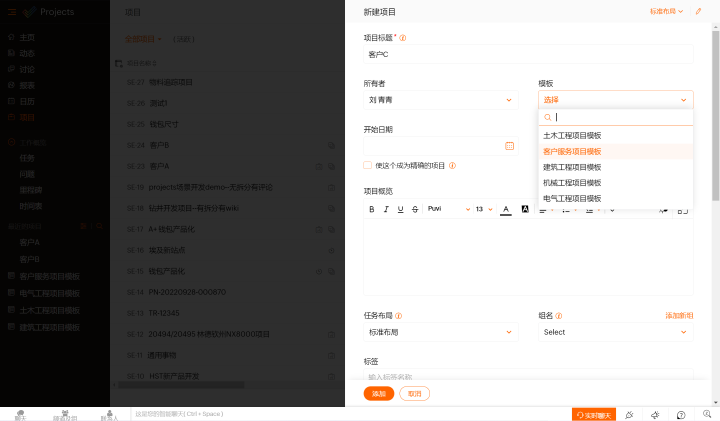
Task: Open the calendar picker for 开始日期
Action: point(509,146)
